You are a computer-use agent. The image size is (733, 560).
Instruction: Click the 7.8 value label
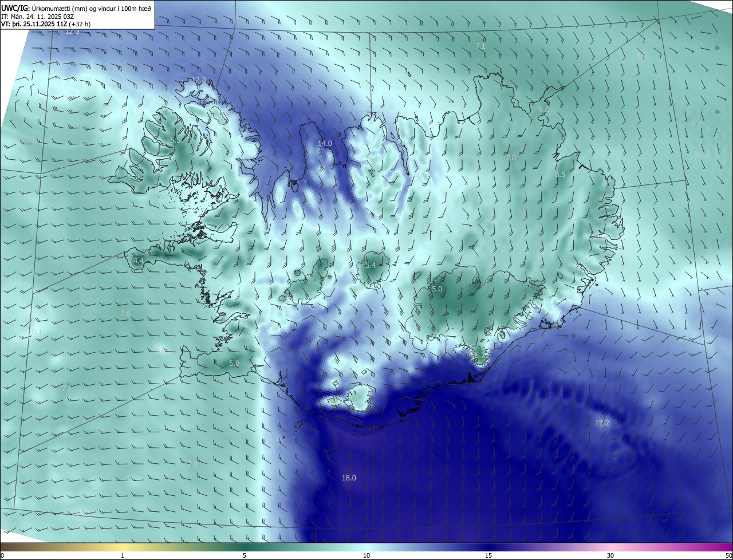[192, 464]
